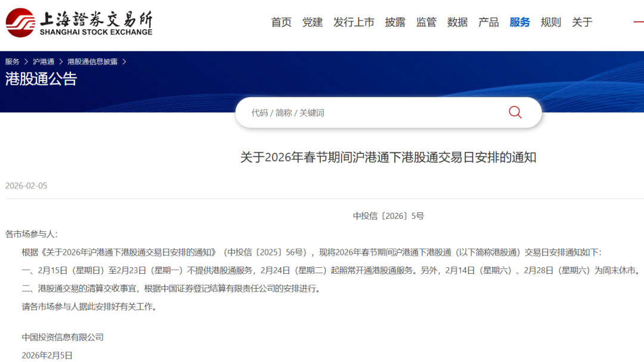Click the highlighted 服务 navigation item
644x362 pixels.
[x=519, y=22]
